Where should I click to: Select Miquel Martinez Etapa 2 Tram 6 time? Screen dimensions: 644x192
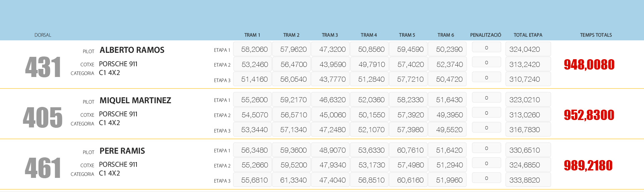click(447, 115)
